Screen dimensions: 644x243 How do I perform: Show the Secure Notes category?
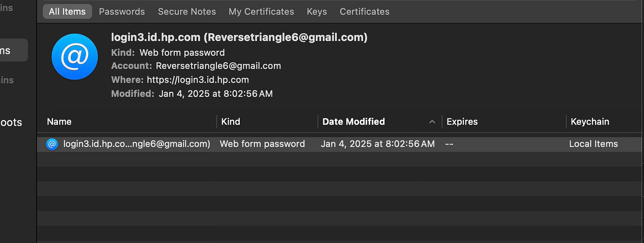(187, 11)
